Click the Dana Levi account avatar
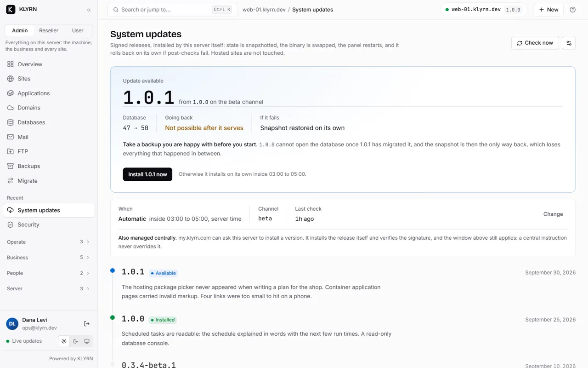This screenshot has height=368, width=588. click(x=12, y=324)
